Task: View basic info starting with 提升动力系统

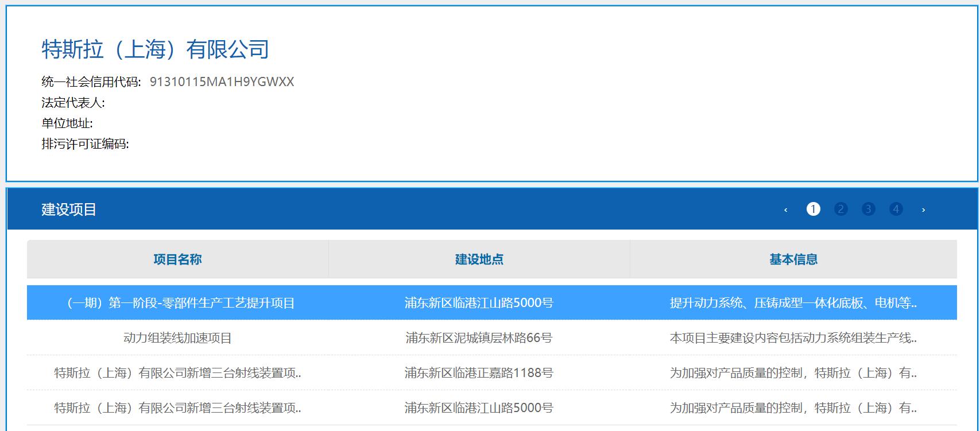Action: (x=793, y=303)
